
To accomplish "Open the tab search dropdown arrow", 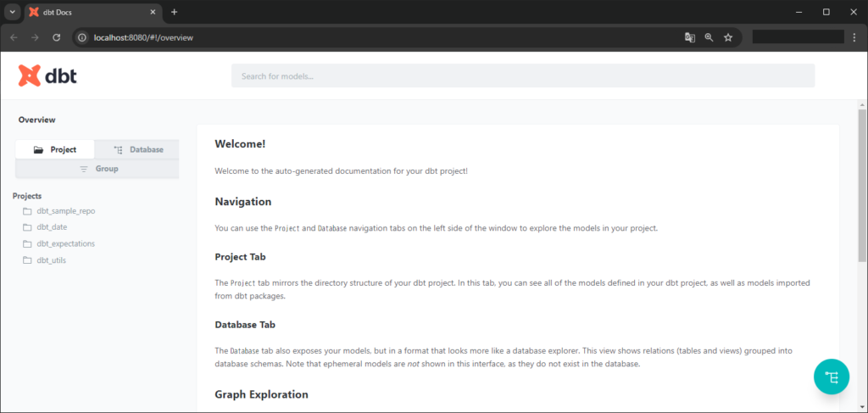I will tap(12, 12).
